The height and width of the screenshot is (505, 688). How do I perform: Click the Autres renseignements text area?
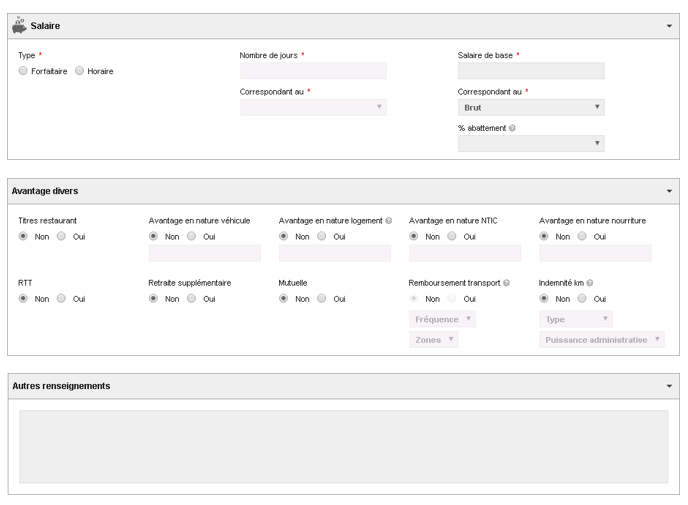coord(344,447)
